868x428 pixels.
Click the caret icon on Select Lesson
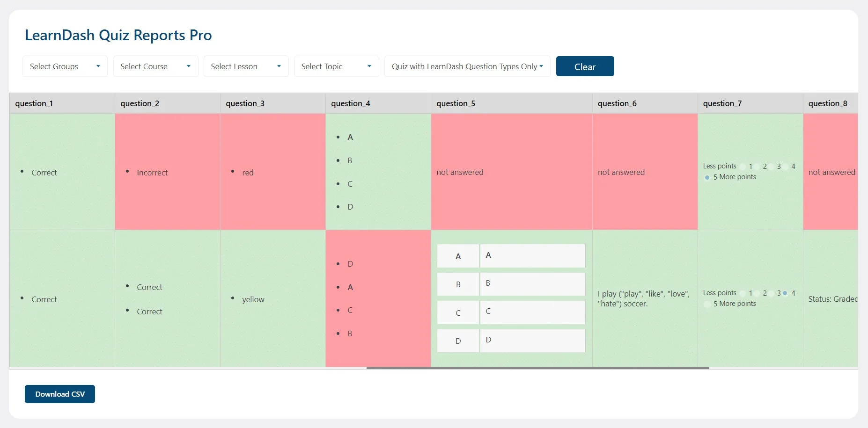[279, 66]
